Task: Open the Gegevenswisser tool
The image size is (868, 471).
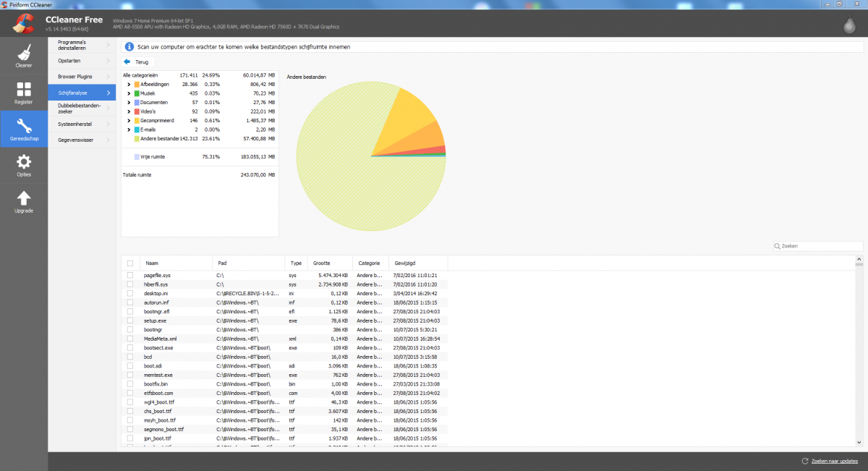Action: tap(82, 139)
